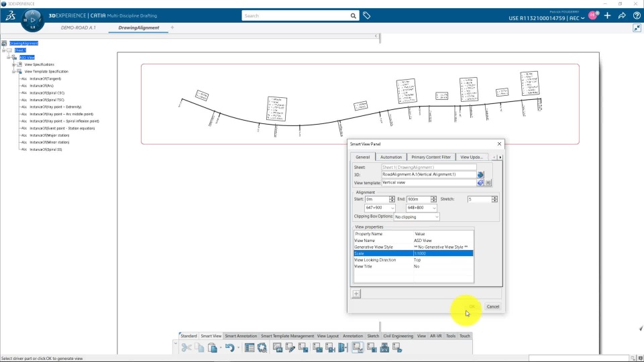
Task: Collapse the View Template Specification node
Action: [13, 72]
